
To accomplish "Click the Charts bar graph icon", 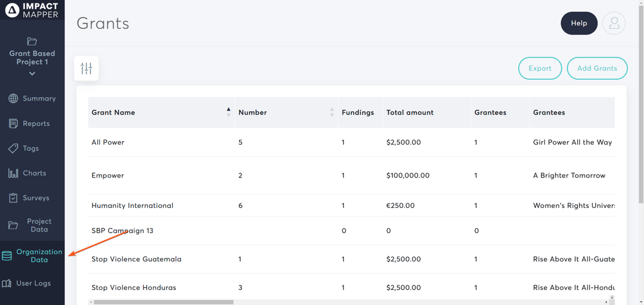I will pyautogui.click(x=13, y=173).
